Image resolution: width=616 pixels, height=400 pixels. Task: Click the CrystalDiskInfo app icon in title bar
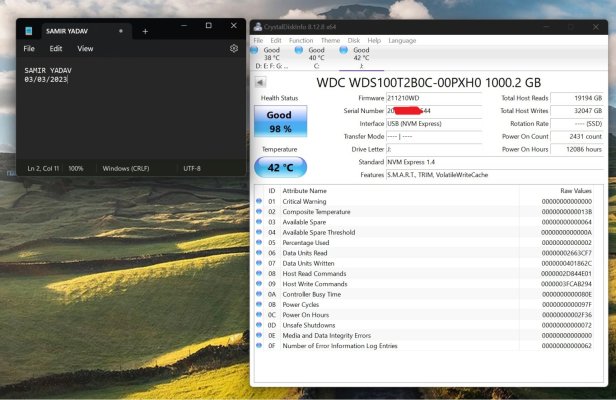point(258,27)
